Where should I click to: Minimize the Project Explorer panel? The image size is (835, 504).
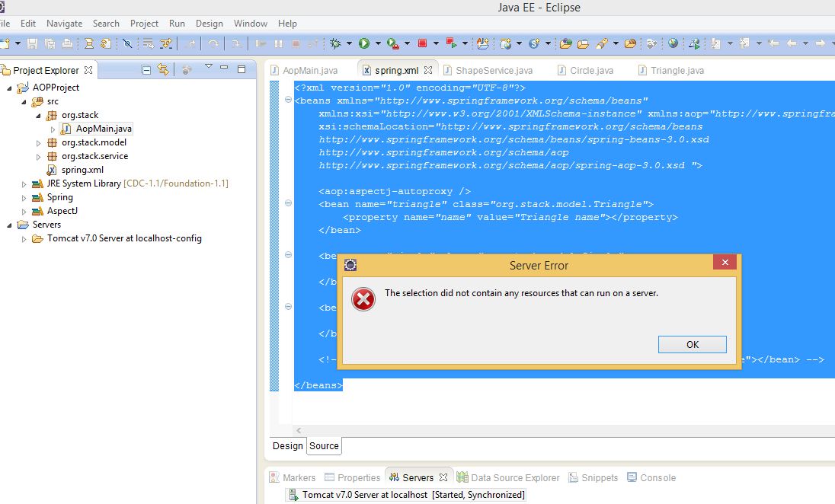click(x=224, y=68)
